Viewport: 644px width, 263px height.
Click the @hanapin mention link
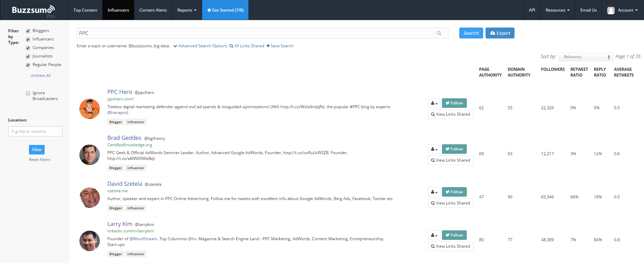pos(117,113)
